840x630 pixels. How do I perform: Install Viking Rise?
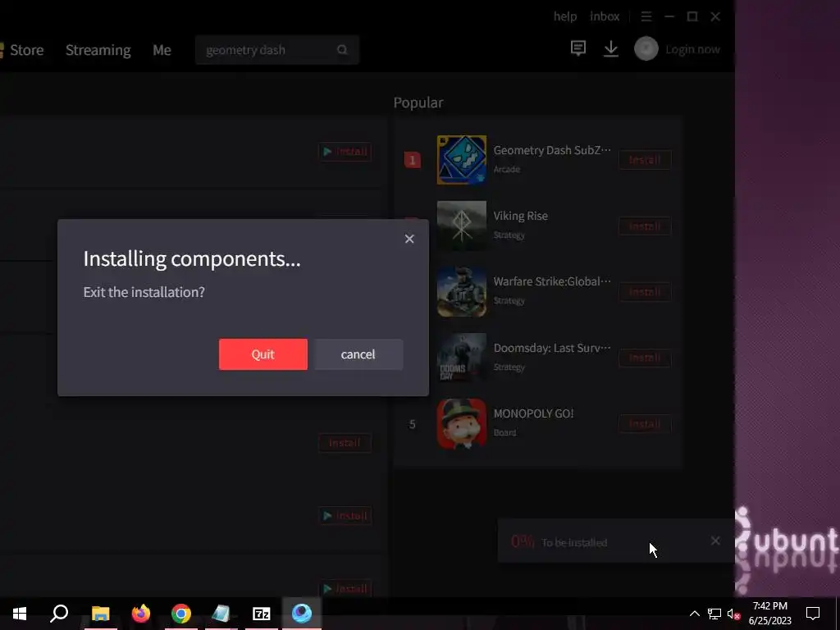point(645,226)
